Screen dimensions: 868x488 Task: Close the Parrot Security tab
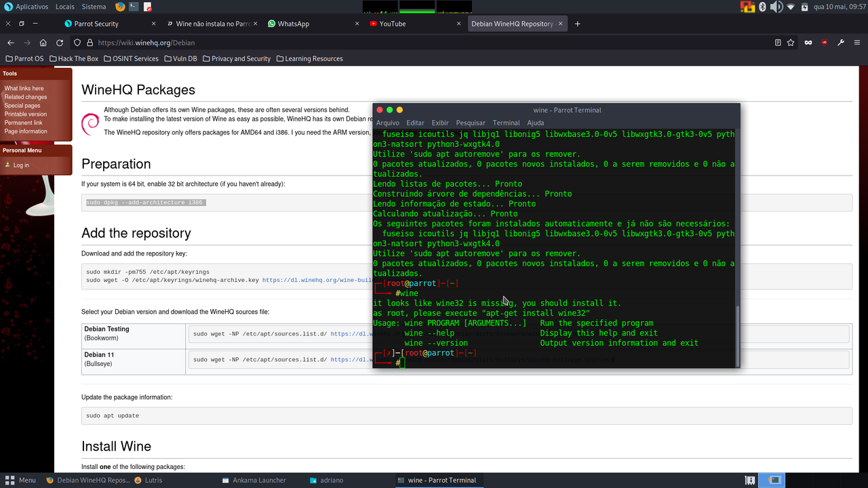click(153, 24)
